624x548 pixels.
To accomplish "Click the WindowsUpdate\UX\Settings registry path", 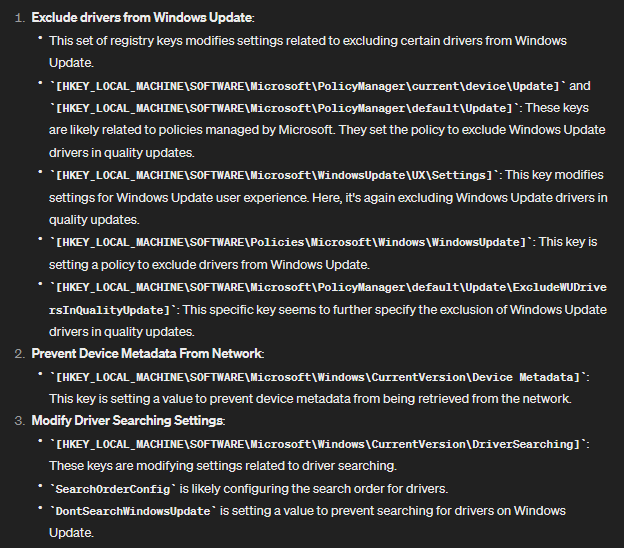I will (x=274, y=176).
